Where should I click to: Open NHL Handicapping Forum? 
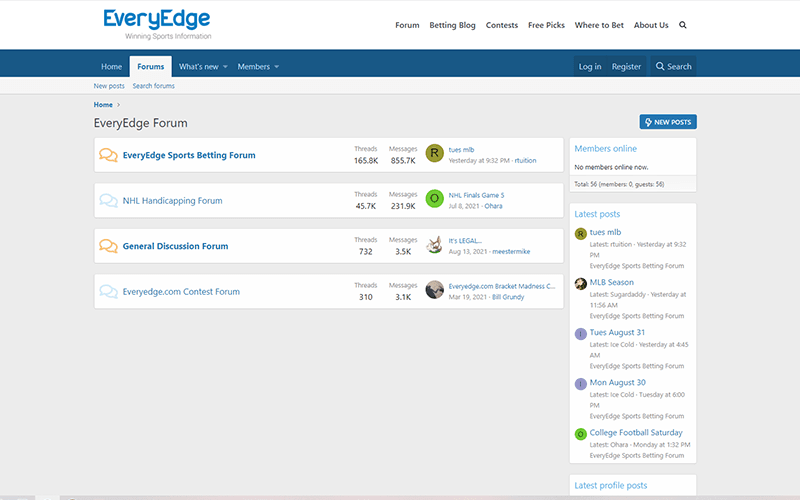[x=172, y=201]
